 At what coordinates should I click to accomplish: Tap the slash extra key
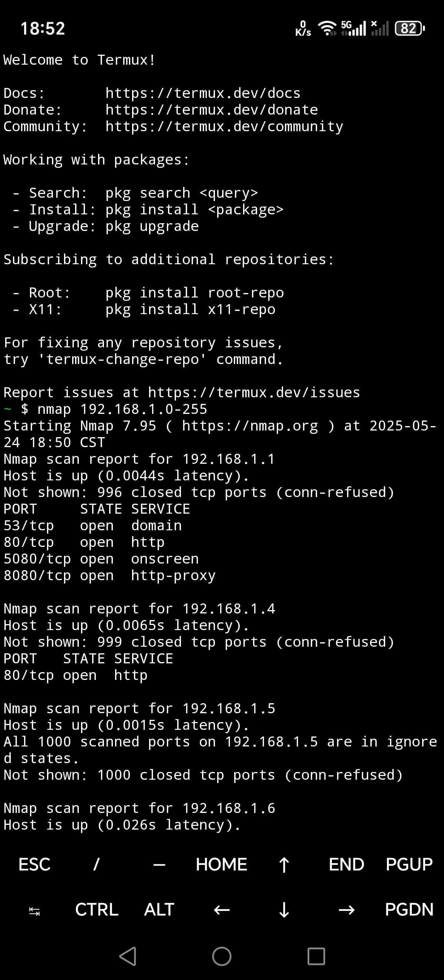[x=96, y=864]
